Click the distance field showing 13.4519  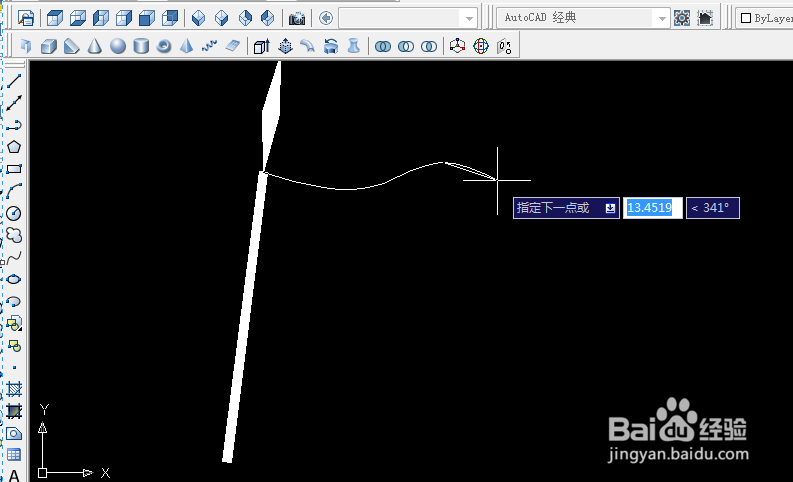click(652, 208)
